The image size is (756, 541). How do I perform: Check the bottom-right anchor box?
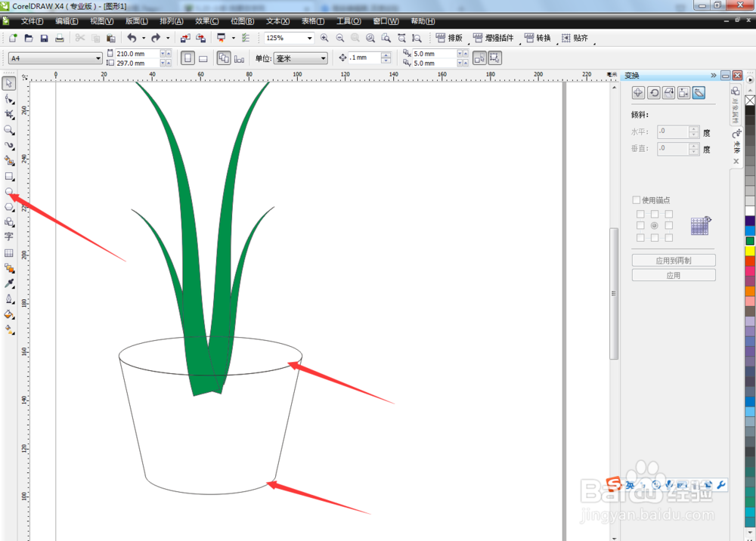coord(669,237)
